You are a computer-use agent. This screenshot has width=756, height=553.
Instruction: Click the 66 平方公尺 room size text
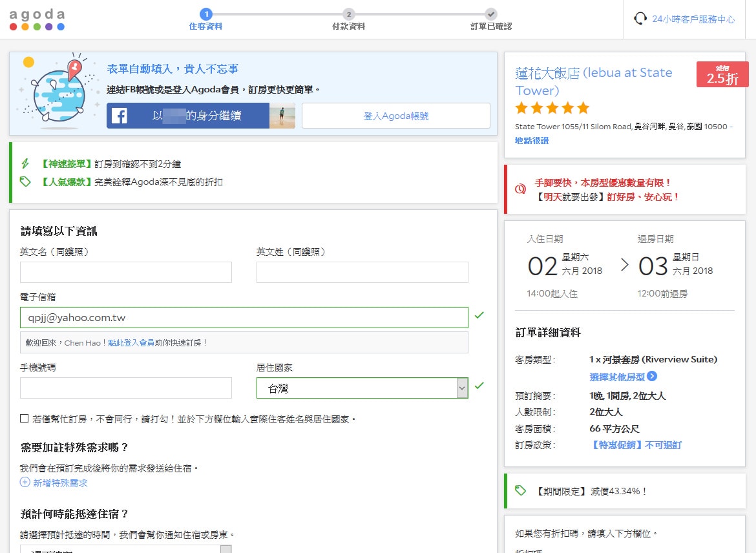pyautogui.click(x=614, y=428)
